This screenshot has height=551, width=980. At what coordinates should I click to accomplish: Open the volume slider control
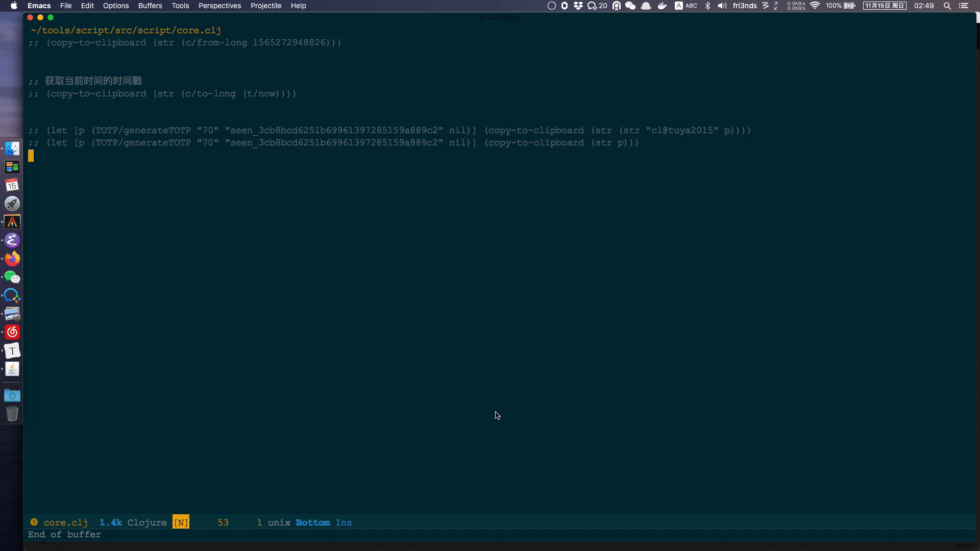coord(722,6)
